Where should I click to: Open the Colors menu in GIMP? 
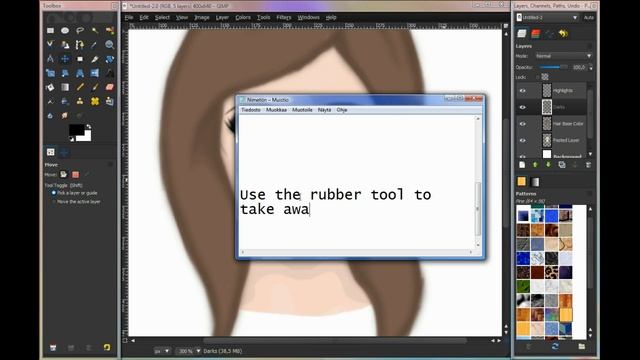[x=243, y=18]
